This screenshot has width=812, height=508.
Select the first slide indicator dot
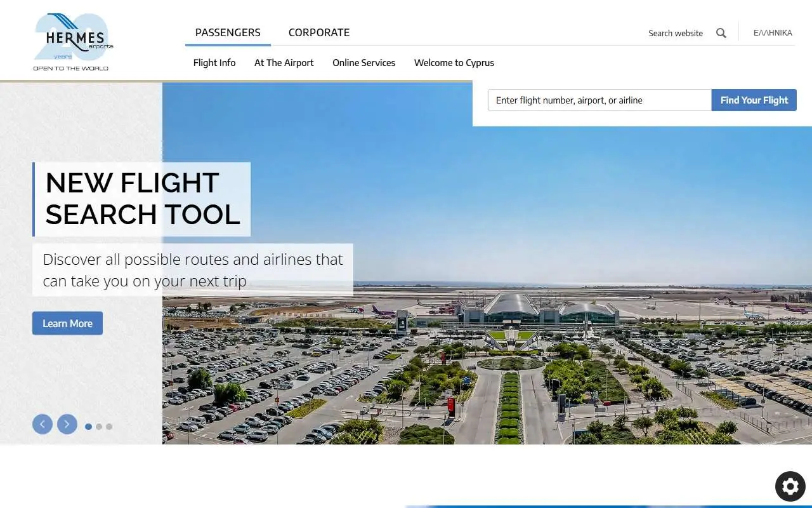pos(88,427)
